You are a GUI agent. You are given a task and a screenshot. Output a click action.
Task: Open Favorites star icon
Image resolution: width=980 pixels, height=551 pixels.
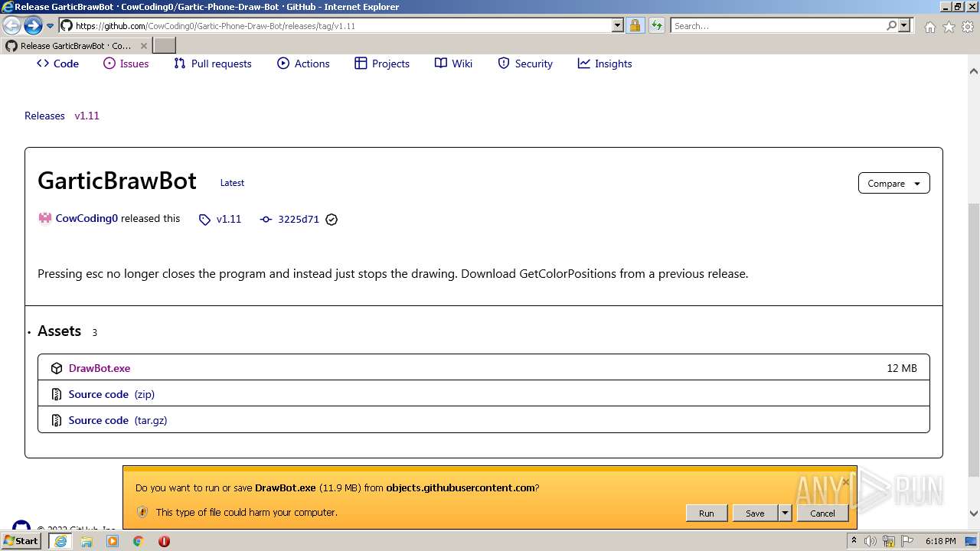[949, 27]
